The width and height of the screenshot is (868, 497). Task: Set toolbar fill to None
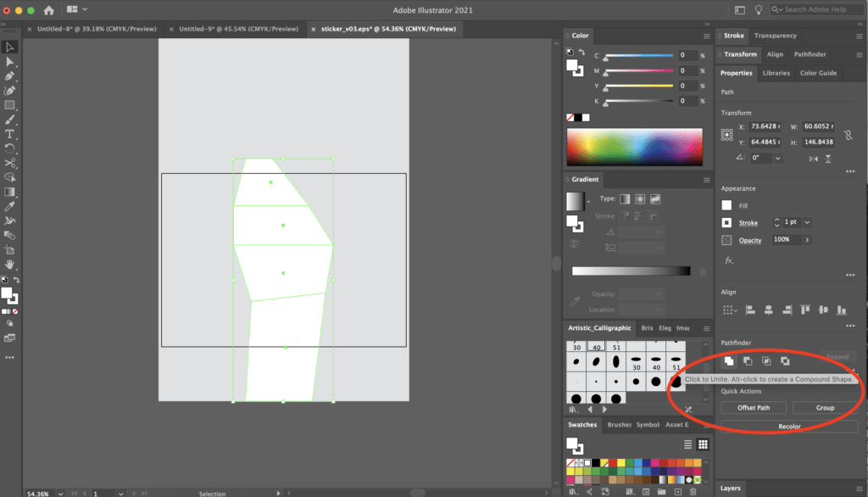click(15, 311)
